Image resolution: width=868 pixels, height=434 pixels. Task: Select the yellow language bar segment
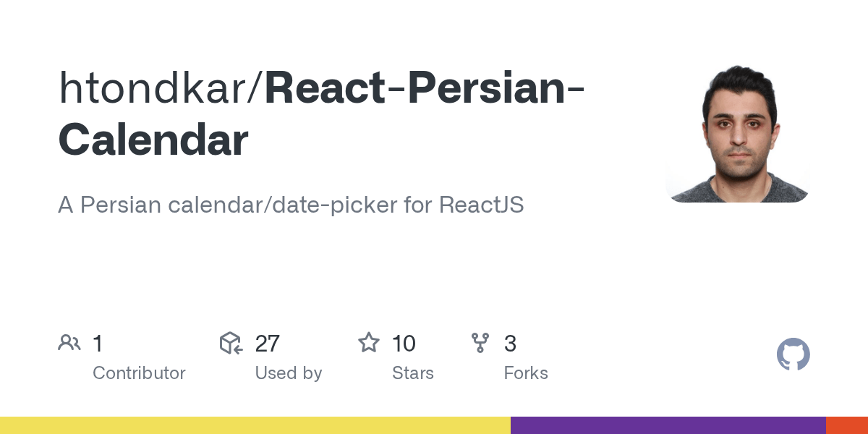[255, 425]
